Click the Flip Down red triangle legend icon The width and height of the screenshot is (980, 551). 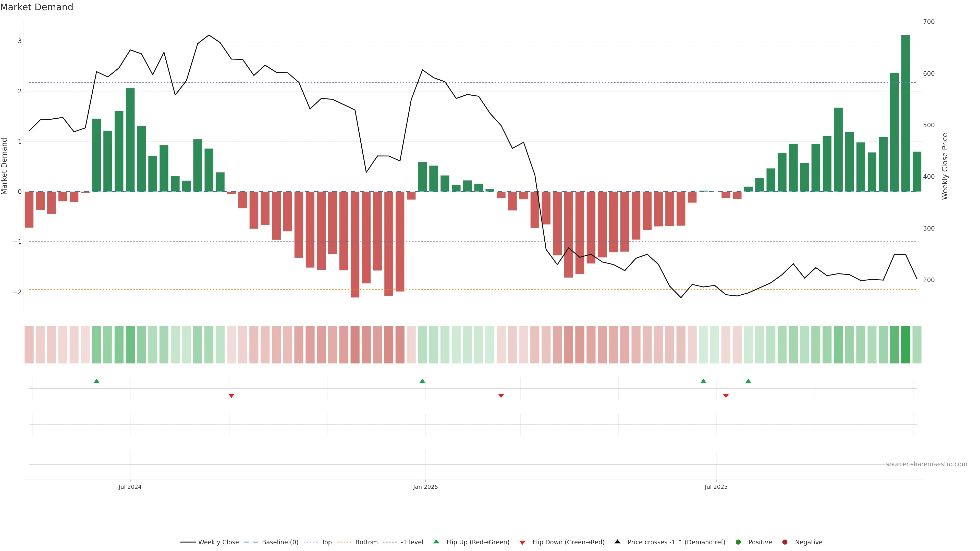click(x=522, y=543)
